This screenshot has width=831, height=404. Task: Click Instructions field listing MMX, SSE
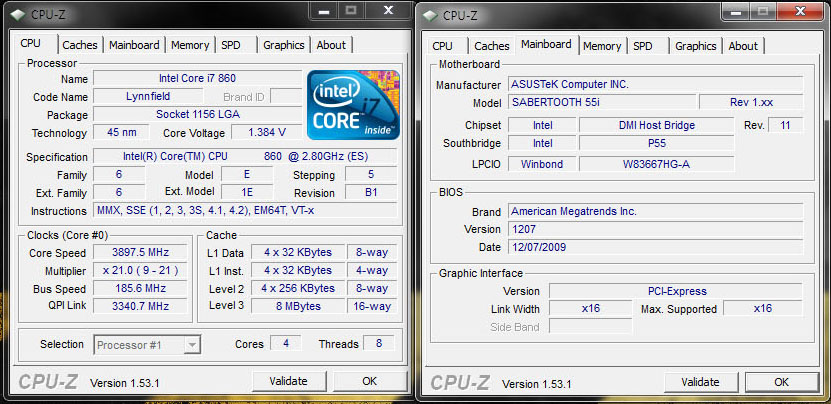point(245,210)
